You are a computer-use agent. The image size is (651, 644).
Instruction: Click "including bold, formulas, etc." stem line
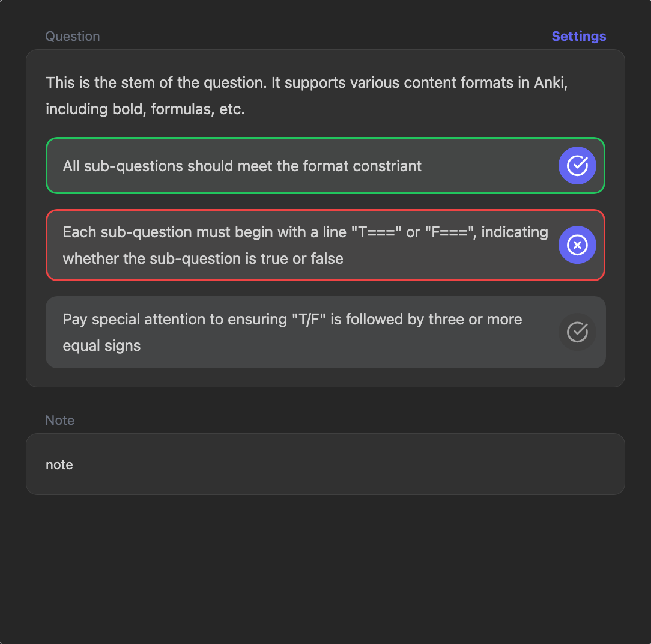click(145, 110)
